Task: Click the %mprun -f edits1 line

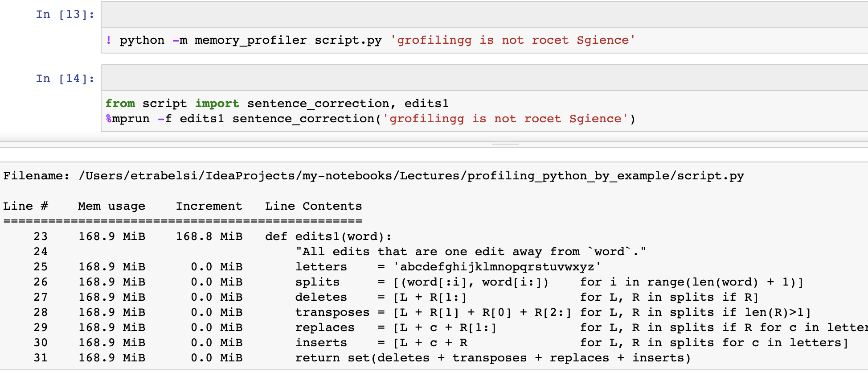Action: [x=371, y=119]
